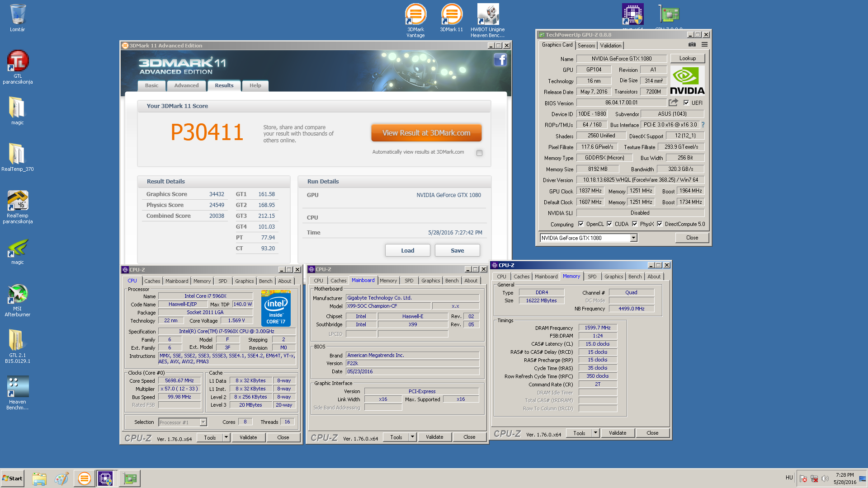The height and width of the screenshot is (488, 868).
Task: Open the 3DMark 11 desktop shortcut
Action: 451,18
